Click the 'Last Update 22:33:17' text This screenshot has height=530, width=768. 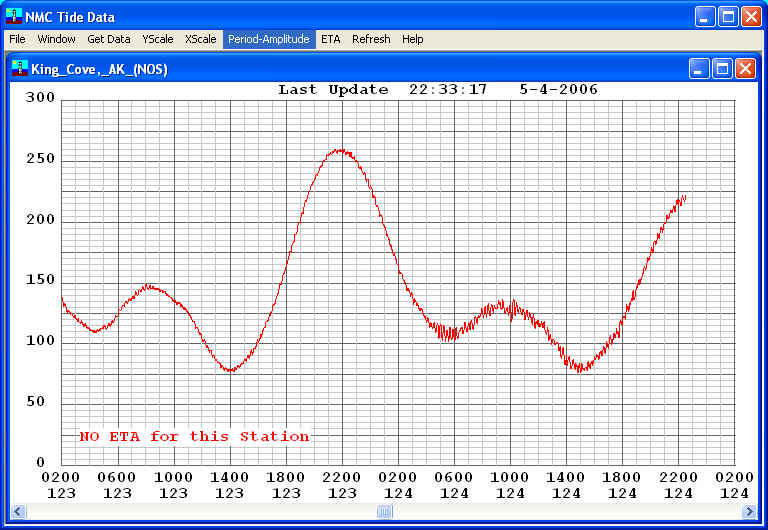coord(383,90)
